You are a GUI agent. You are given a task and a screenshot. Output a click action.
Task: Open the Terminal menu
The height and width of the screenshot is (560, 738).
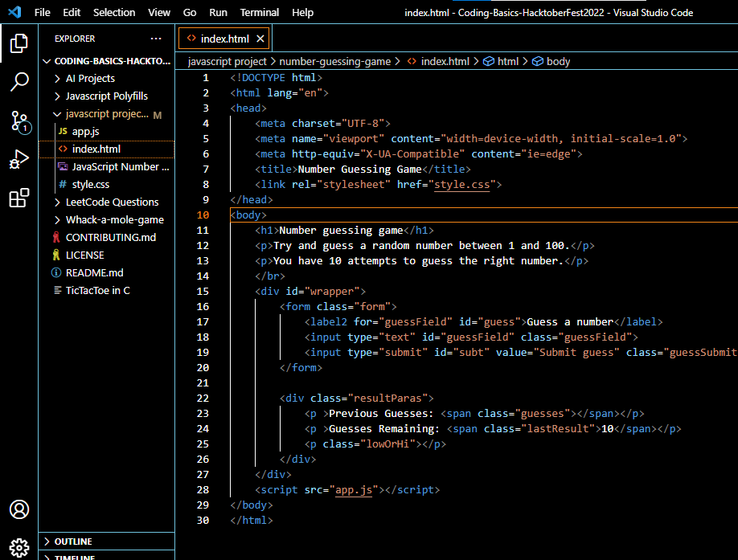coord(260,13)
